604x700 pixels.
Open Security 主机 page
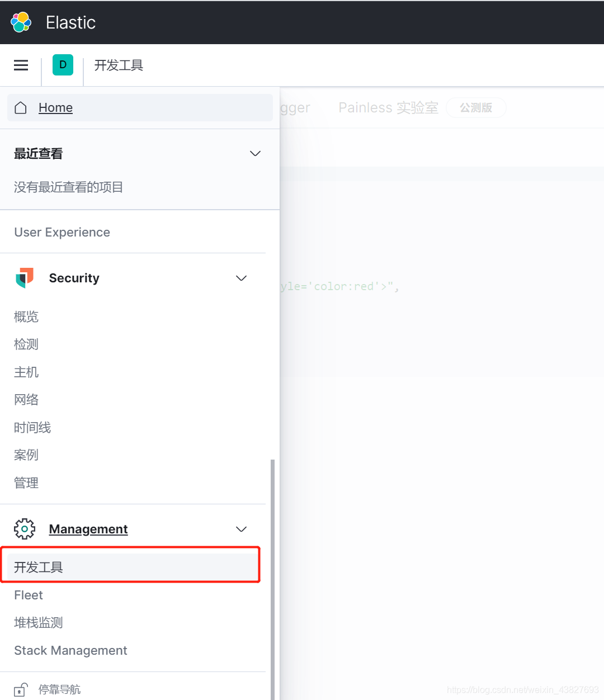coord(26,372)
